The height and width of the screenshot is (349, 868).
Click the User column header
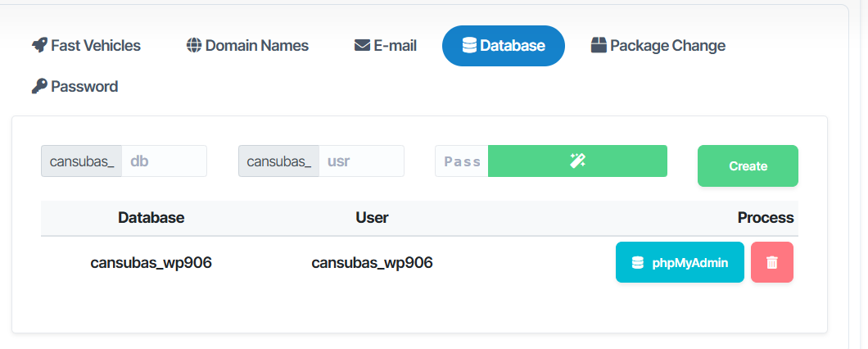(372, 218)
